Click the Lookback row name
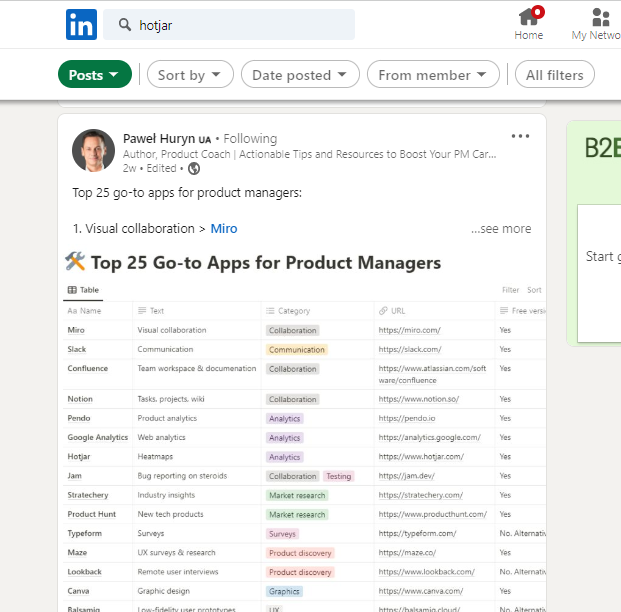 (84, 572)
